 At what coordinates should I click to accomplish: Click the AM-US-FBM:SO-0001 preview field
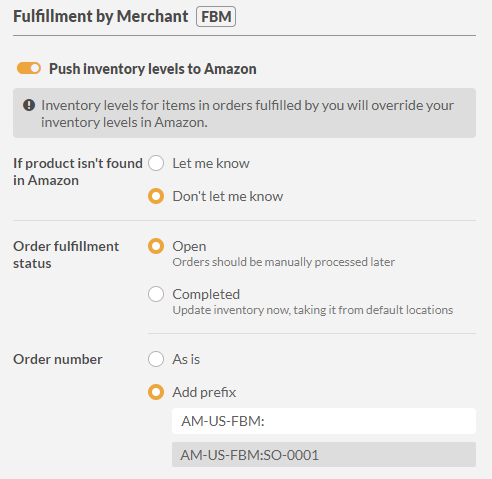coord(324,455)
